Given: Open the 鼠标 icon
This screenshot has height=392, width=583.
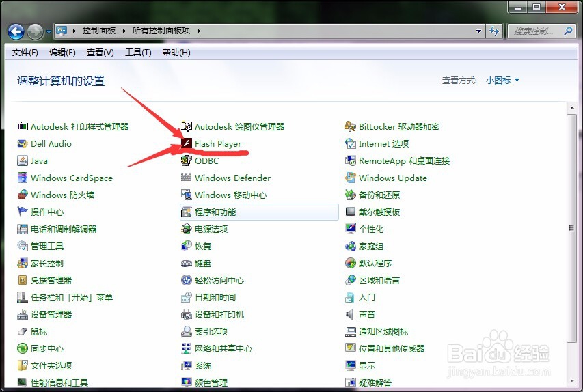Looking at the screenshot, I should pyautogui.click(x=23, y=331).
